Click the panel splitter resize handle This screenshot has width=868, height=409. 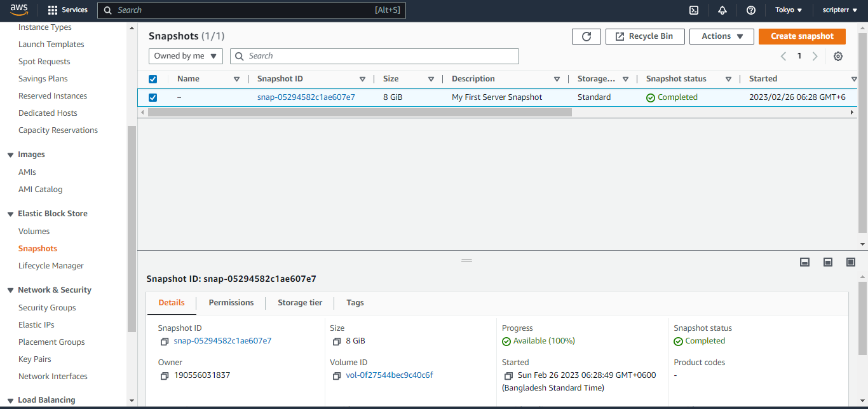[x=467, y=260]
